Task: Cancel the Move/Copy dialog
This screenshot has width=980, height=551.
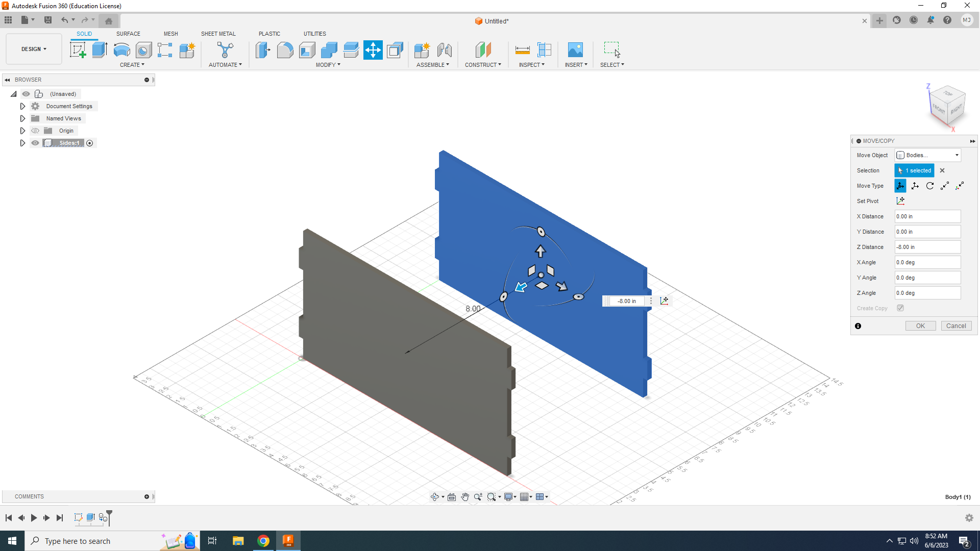Action: [955, 326]
